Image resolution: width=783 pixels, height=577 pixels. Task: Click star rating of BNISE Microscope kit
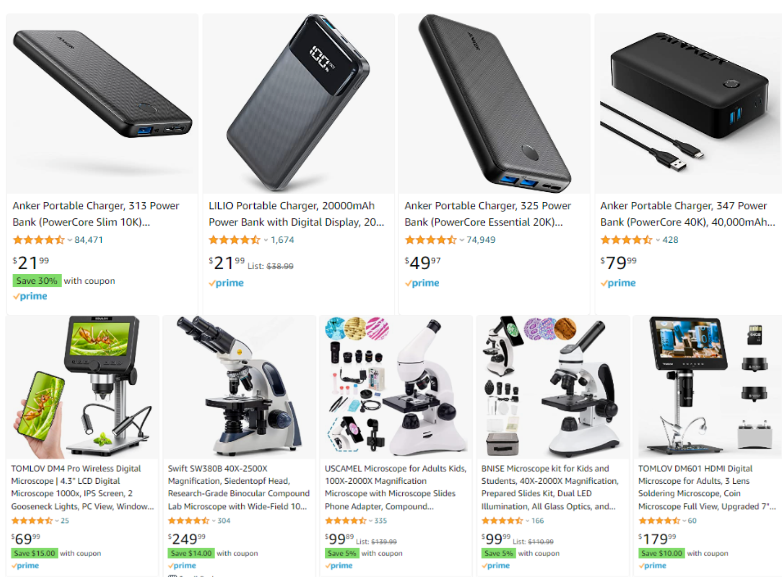502,521
